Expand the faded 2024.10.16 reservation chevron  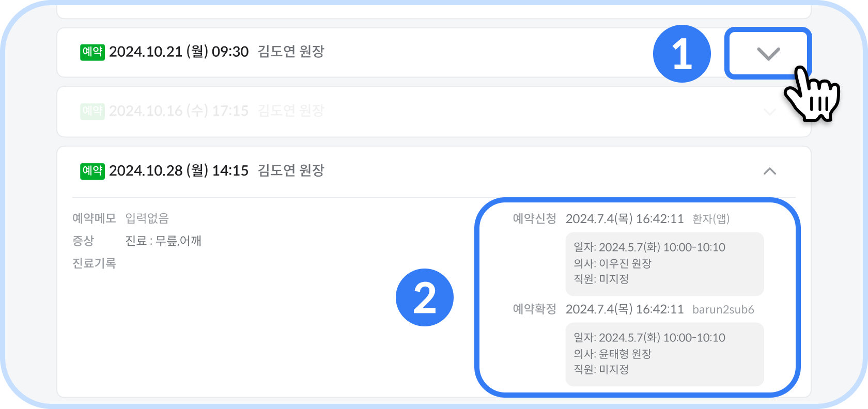[x=770, y=112]
